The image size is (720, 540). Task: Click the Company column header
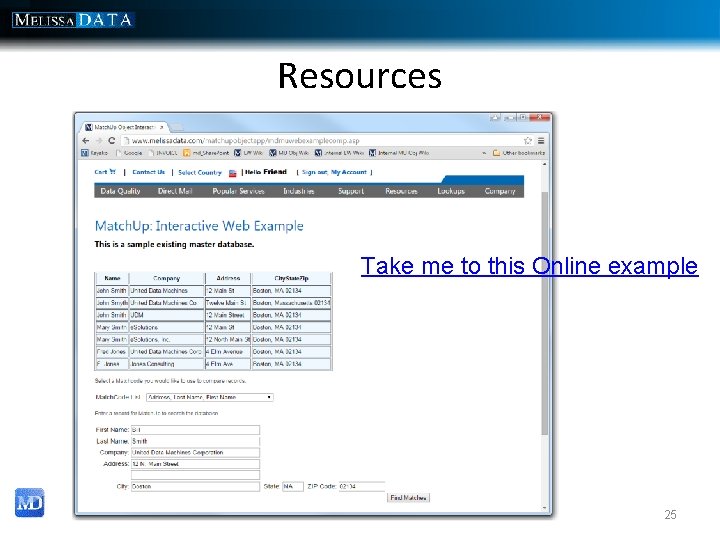click(167, 278)
